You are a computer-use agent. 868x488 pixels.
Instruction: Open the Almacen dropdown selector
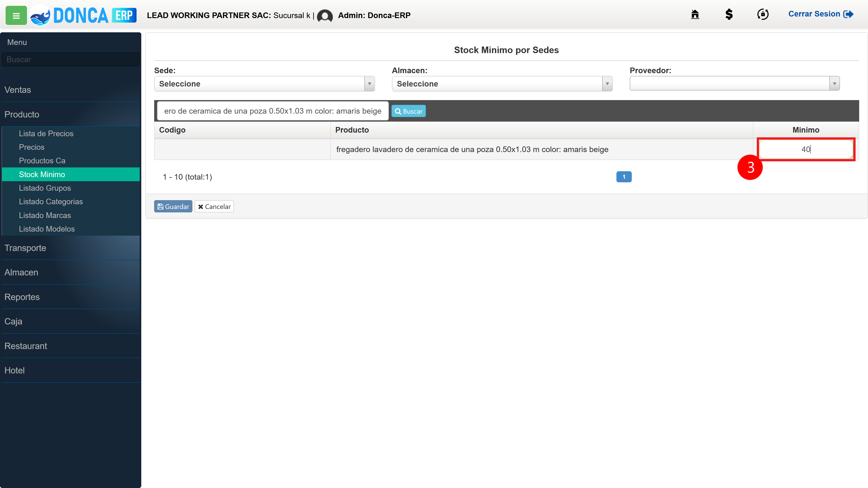tap(502, 84)
